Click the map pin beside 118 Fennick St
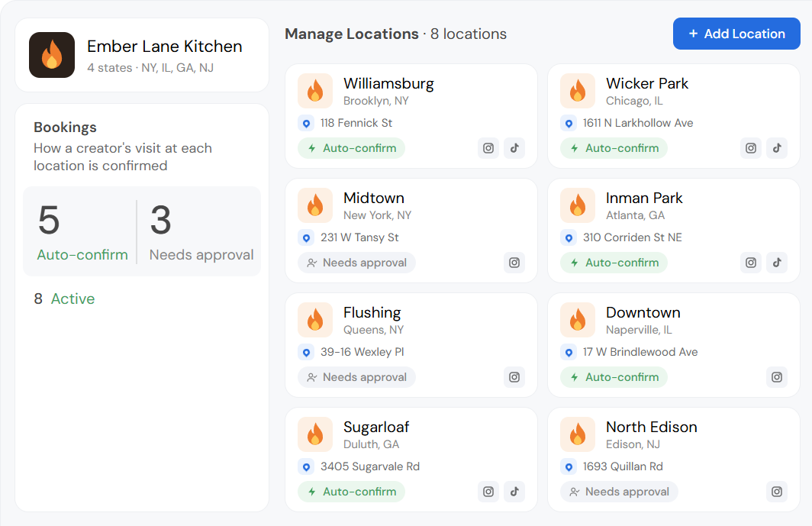The image size is (812, 526). [306, 124]
